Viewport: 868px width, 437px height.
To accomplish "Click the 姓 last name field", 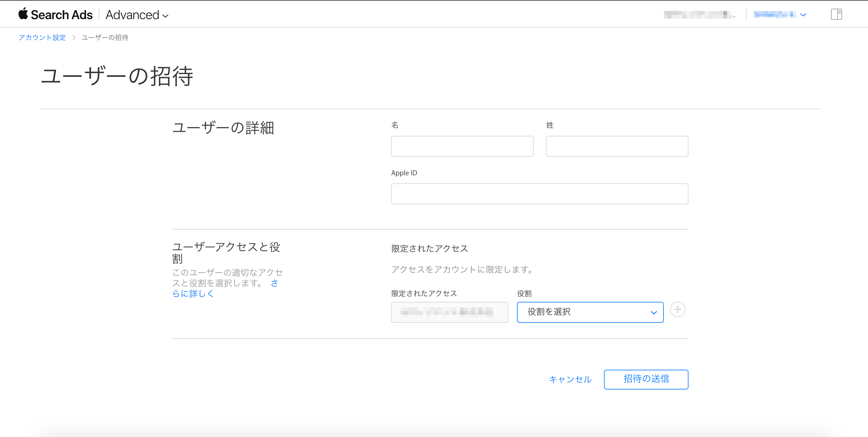I will click(617, 146).
